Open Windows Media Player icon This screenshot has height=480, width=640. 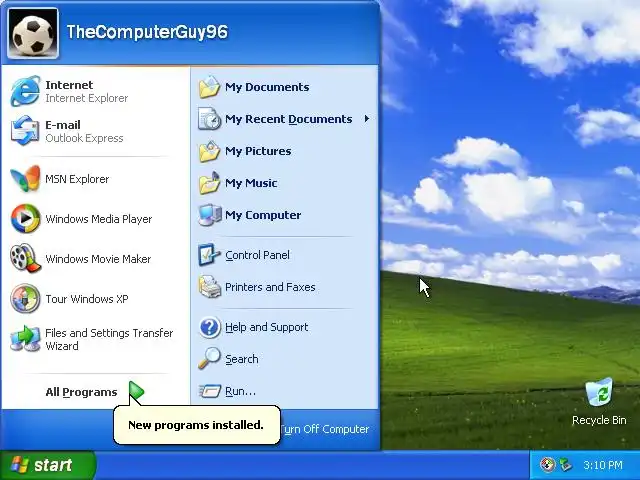pos(25,219)
